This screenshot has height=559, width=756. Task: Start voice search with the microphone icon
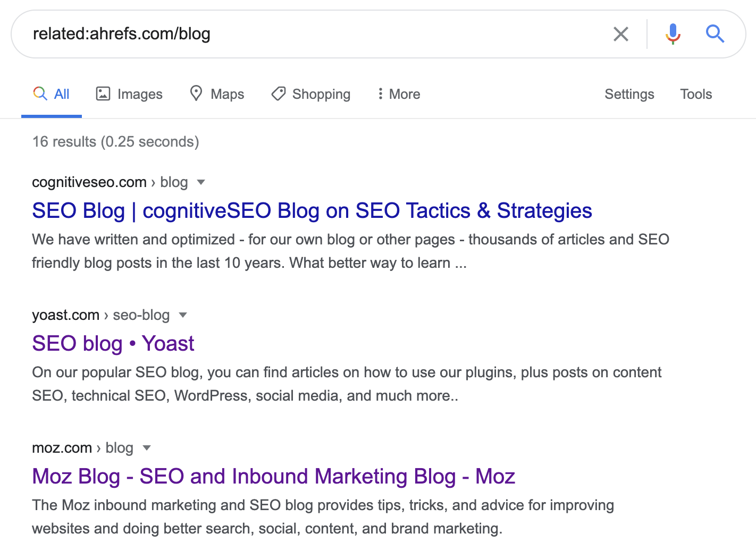[673, 34]
